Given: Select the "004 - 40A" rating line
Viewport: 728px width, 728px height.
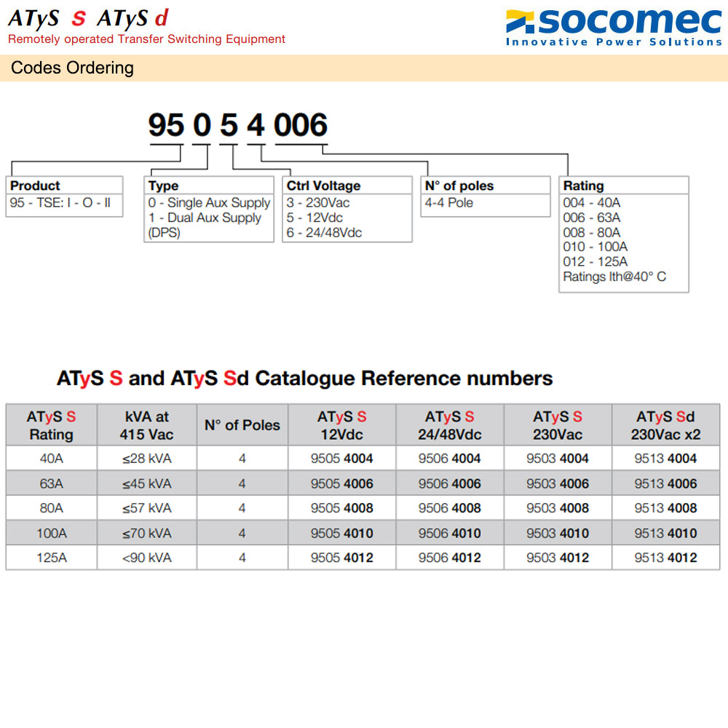Looking at the screenshot, I should tap(592, 203).
